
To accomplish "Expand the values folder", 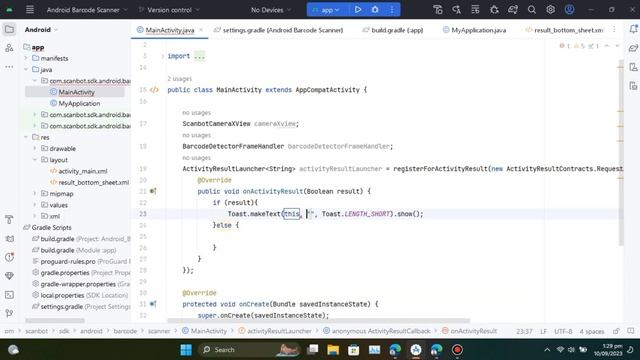I will tap(35, 205).
